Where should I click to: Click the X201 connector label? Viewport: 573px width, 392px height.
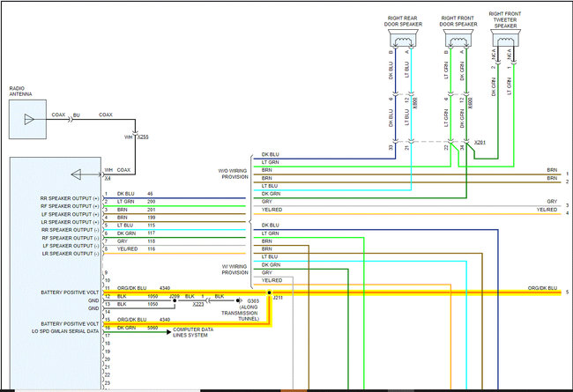[480, 143]
